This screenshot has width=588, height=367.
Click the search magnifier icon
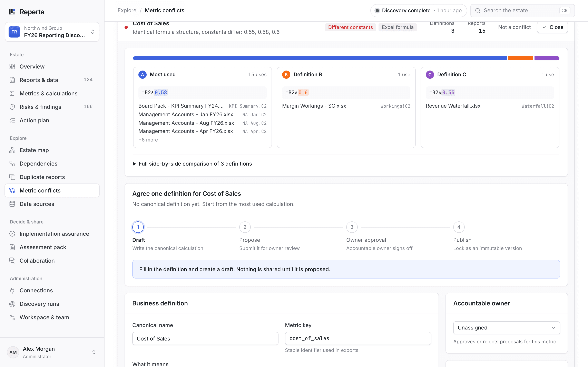coord(478,11)
